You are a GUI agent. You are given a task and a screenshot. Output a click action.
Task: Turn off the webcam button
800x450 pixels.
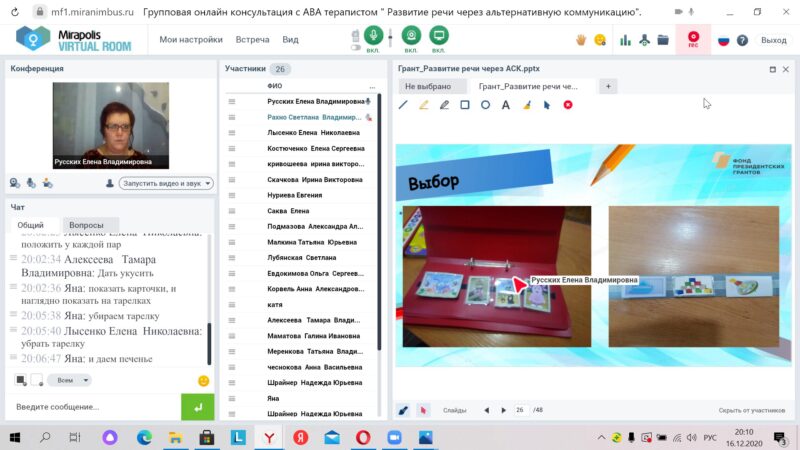(x=411, y=35)
